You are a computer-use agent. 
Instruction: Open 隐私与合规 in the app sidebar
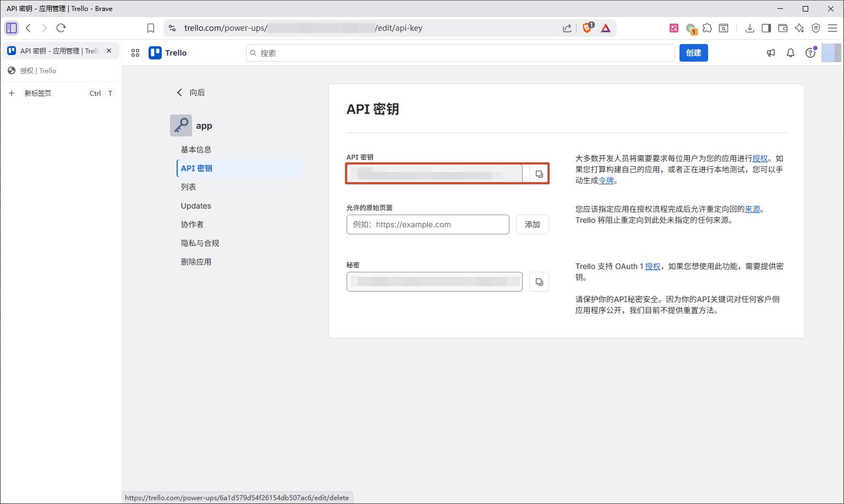(x=200, y=243)
